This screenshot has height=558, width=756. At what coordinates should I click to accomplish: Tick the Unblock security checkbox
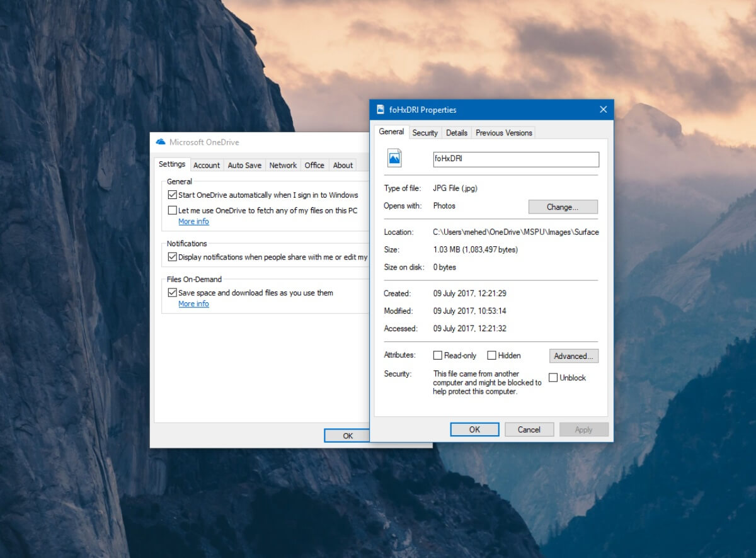tap(553, 378)
